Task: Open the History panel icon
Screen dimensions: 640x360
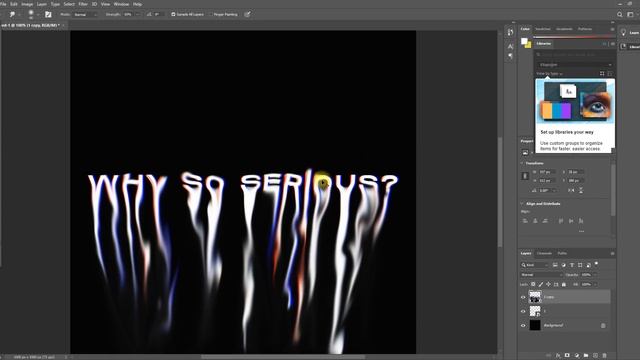Action: (x=510, y=32)
